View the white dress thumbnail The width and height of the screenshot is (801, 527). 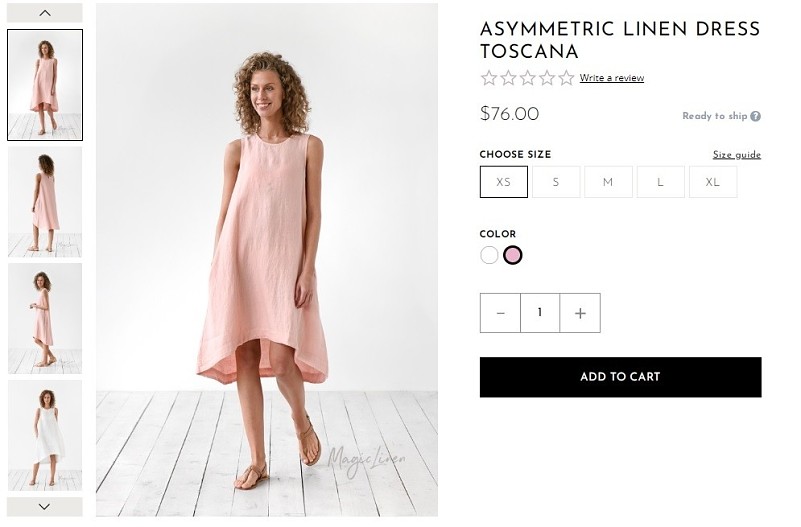[x=45, y=435]
